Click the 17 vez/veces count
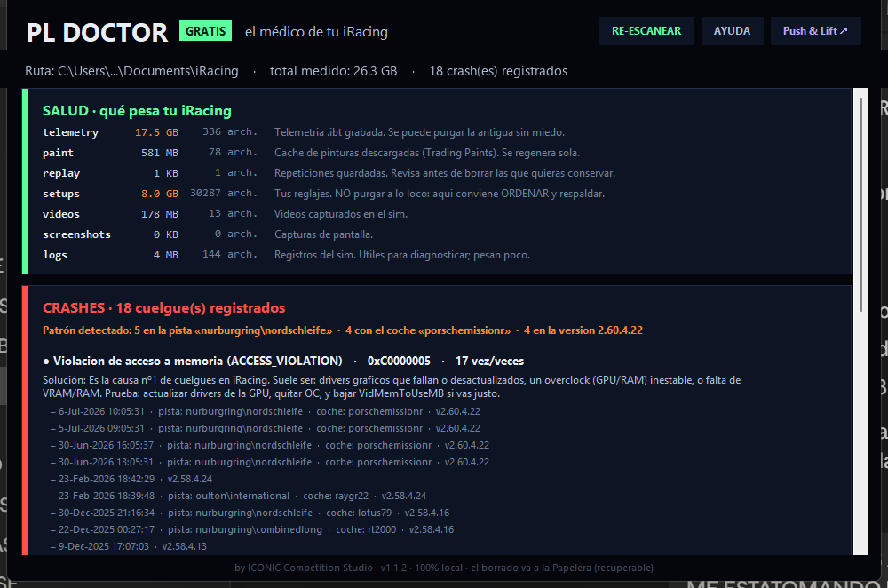 pyautogui.click(x=490, y=361)
